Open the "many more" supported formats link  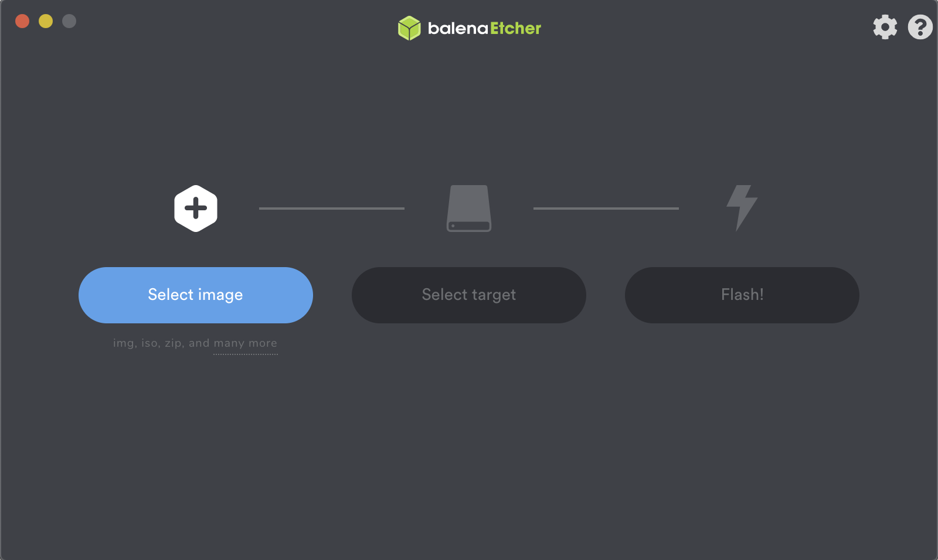coord(245,343)
